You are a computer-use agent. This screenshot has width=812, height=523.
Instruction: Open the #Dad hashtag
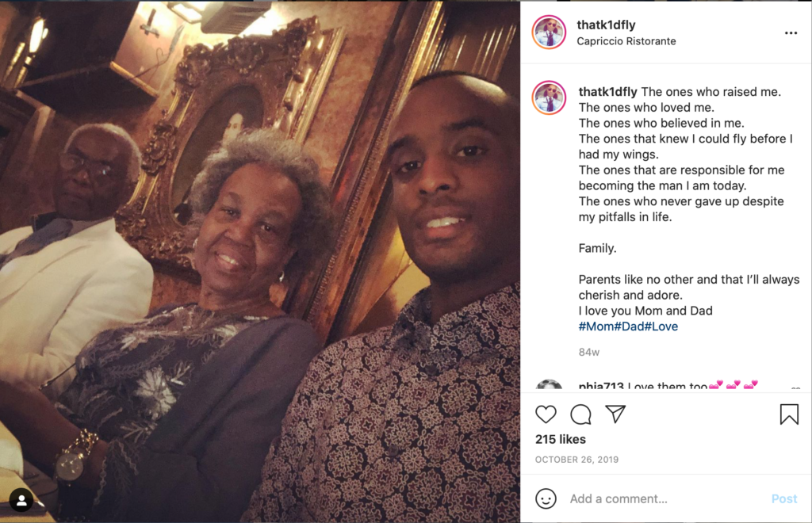tap(629, 326)
